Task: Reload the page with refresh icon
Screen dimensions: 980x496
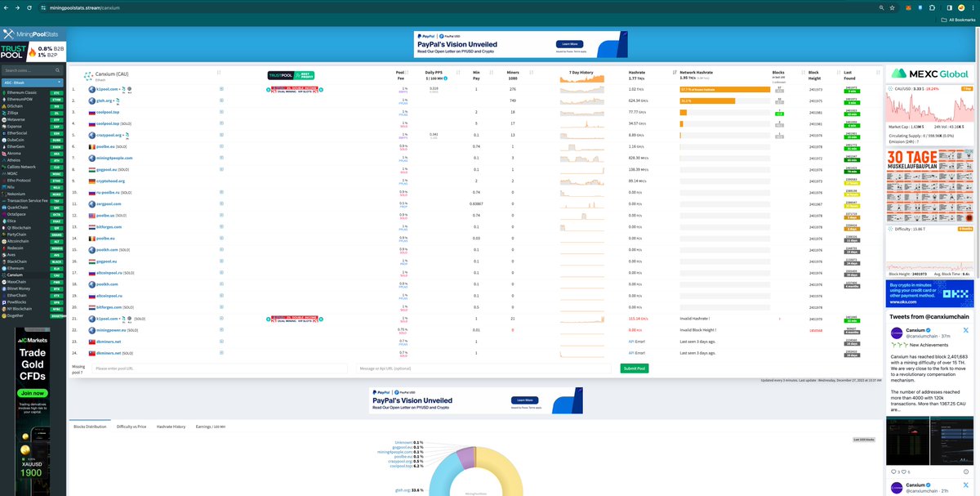Action: pyautogui.click(x=30, y=7)
